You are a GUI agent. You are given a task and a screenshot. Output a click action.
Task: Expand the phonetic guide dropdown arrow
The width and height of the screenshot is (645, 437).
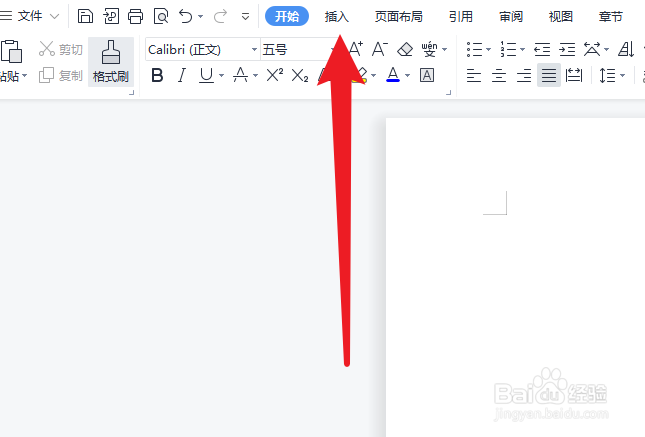(x=445, y=50)
